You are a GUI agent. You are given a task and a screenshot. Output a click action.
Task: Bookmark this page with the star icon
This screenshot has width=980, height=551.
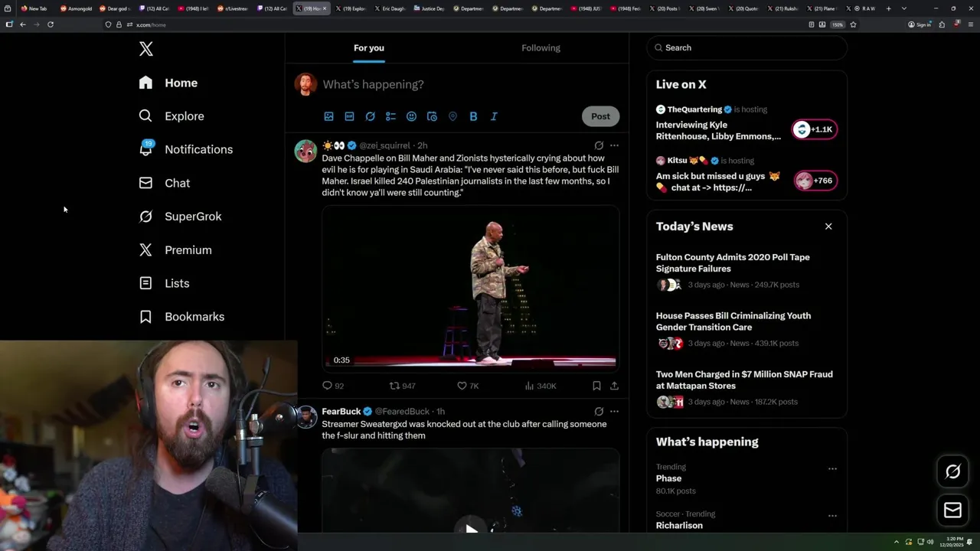[x=853, y=24]
